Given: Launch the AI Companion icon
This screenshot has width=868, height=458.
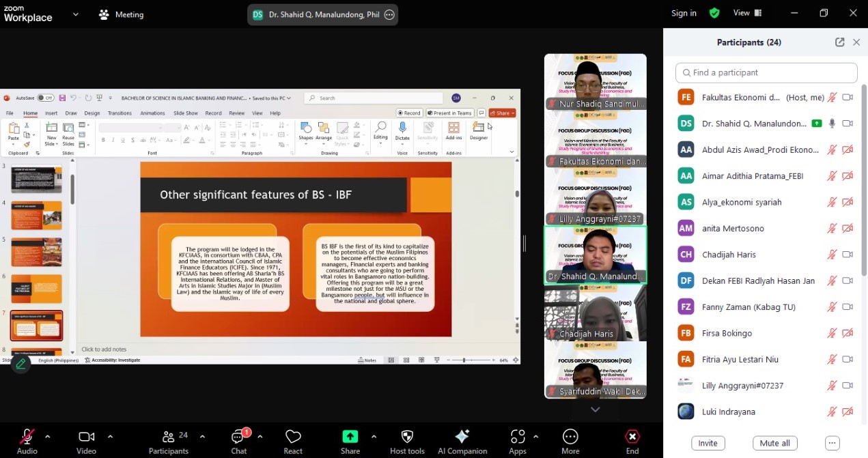Looking at the screenshot, I should (x=462, y=438).
